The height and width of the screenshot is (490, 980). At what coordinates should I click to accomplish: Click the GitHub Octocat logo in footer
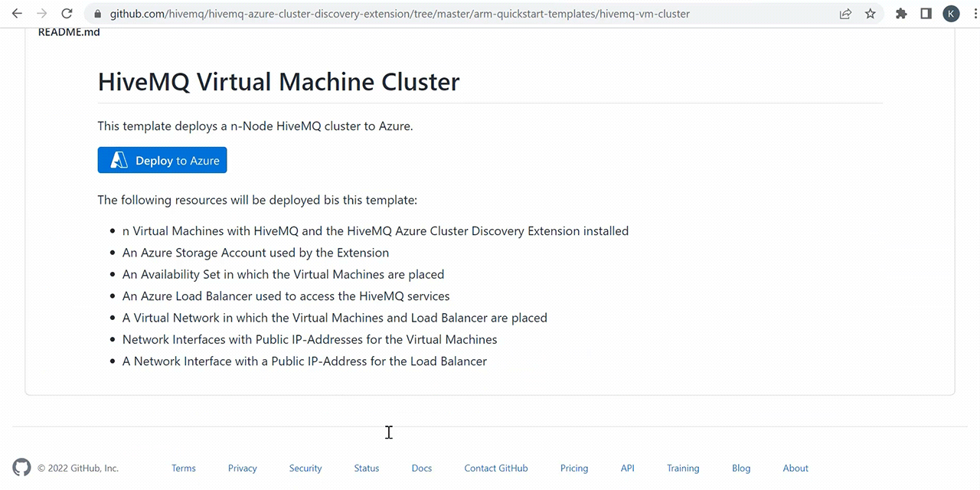pyautogui.click(x=21, y=468)
